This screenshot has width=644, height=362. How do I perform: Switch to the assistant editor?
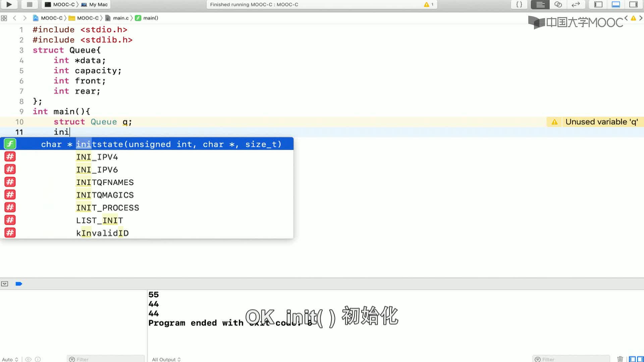coord(558,4)
